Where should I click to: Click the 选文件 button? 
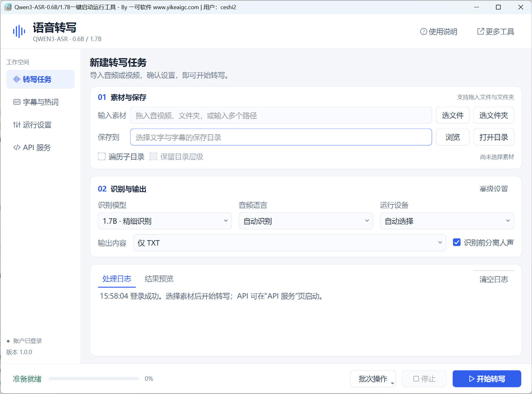(453, 115)
